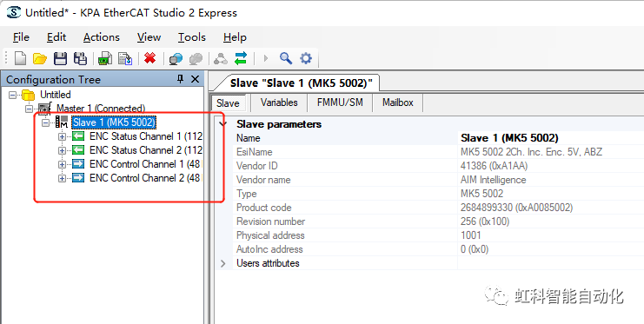The width and height of the screenshot is (644, 324).
Task: Click the red X delete icon
Action: point(149,58)
